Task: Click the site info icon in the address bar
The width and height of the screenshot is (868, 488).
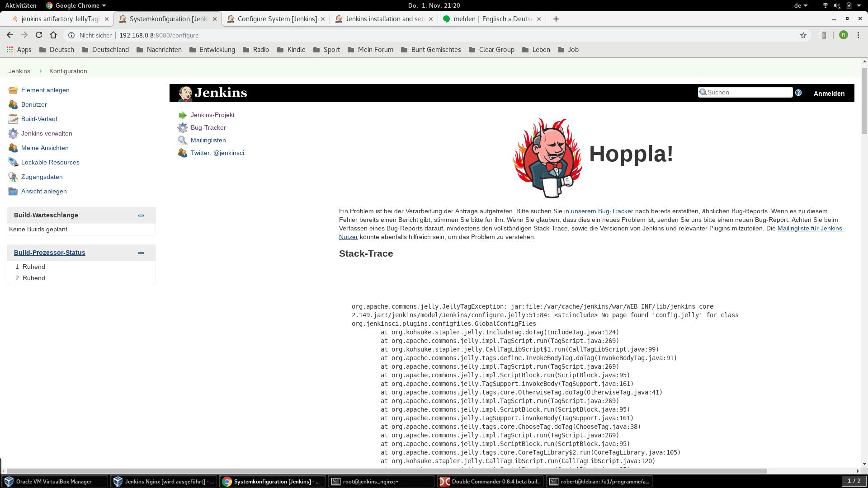Action: [x=71, y=35]
